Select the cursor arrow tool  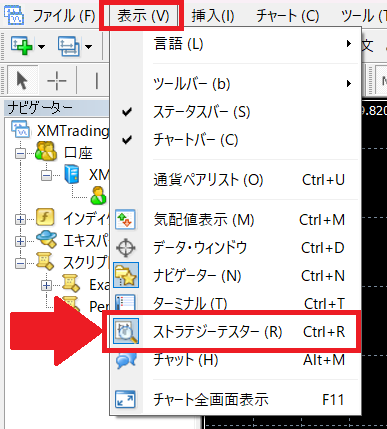pyautogui.click(x=22, y=81)
